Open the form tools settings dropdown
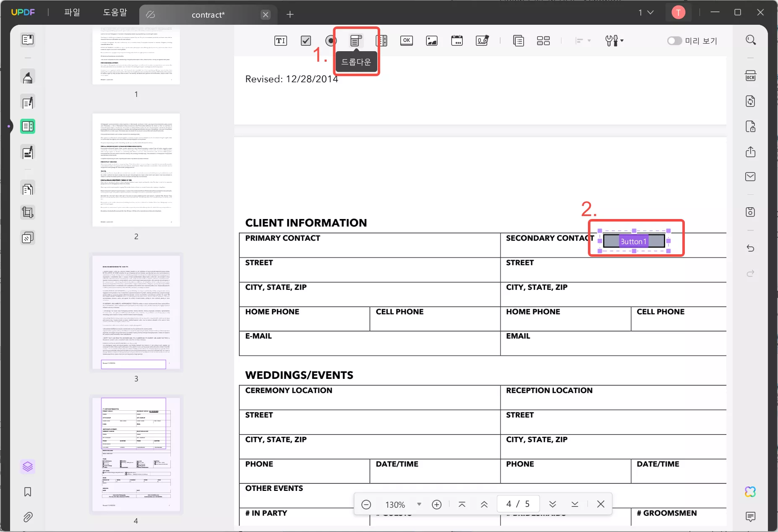778x532 pixels. pyautogui.click(x=614, y=41)
